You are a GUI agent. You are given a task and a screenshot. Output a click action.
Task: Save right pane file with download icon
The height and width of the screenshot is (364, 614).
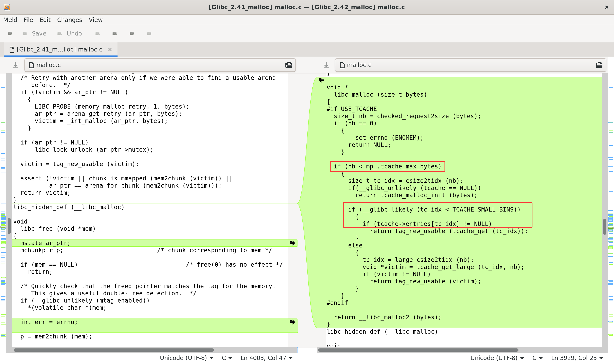point(326,65)
